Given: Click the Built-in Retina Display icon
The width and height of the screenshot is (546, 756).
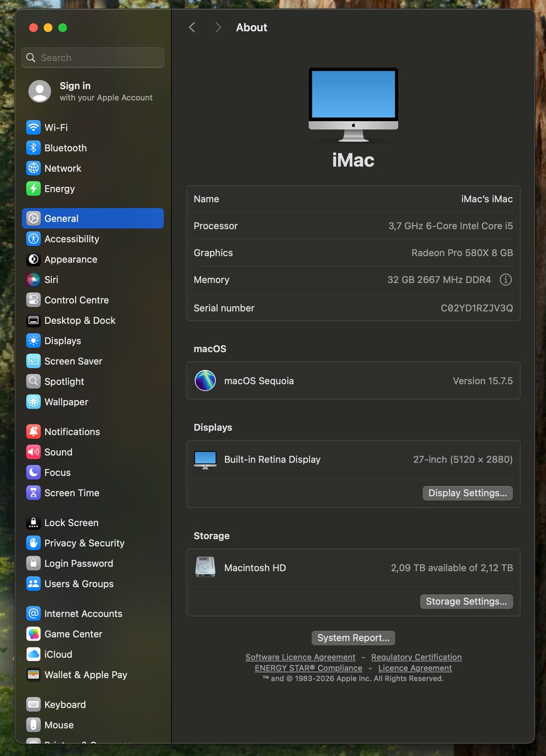Looking at the screenshot, I should coord(205,459).
